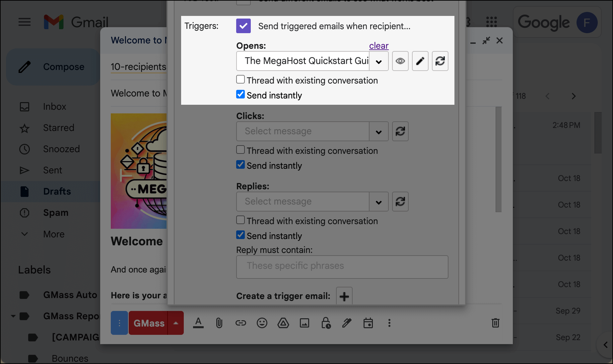Close the compose window
613x364 pixels.
click(500, 41)
